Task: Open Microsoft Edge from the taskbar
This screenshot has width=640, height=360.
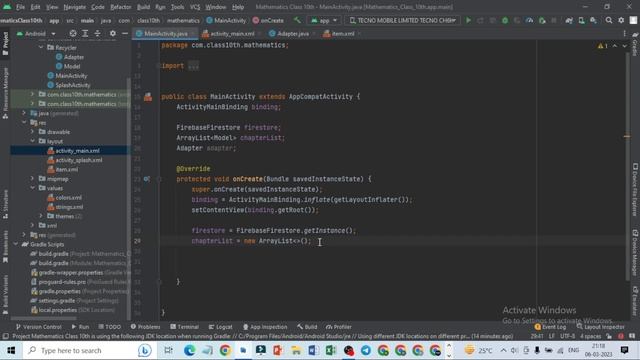Action: [189, 350]
